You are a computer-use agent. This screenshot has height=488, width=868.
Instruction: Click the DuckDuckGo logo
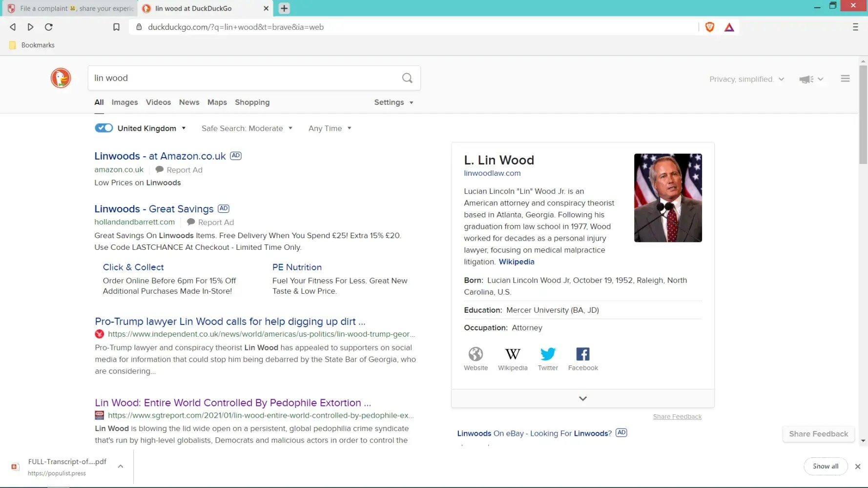click(61, 78)
